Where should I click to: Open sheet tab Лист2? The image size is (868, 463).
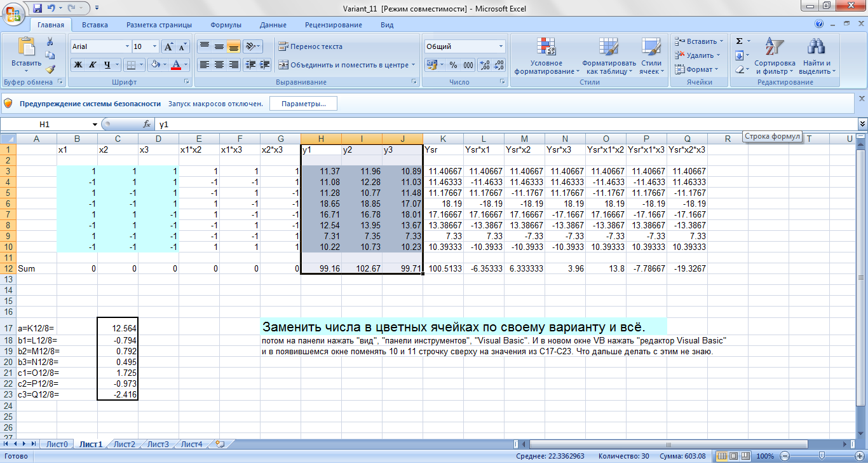tap(125, 445)
